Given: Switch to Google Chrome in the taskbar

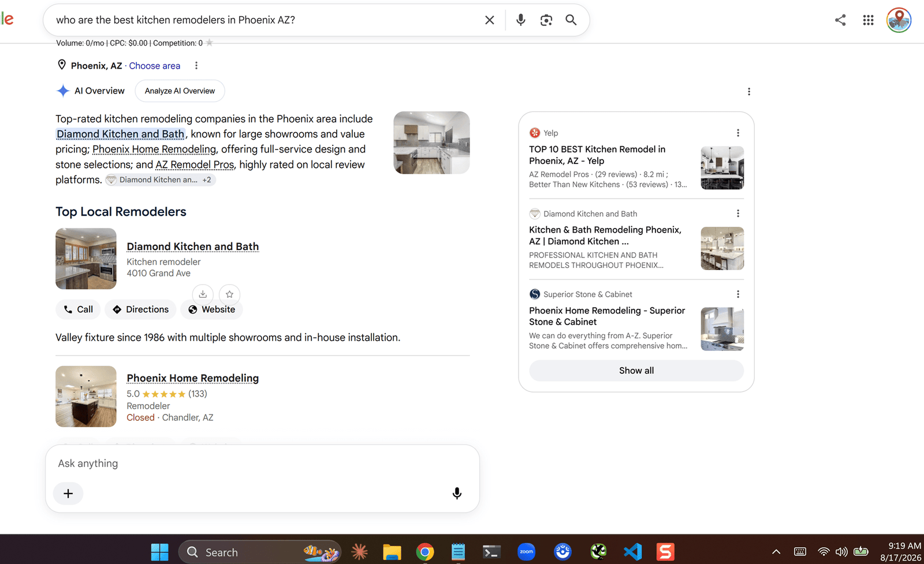Looking at the screenshot, I should (x=425, y=552).
